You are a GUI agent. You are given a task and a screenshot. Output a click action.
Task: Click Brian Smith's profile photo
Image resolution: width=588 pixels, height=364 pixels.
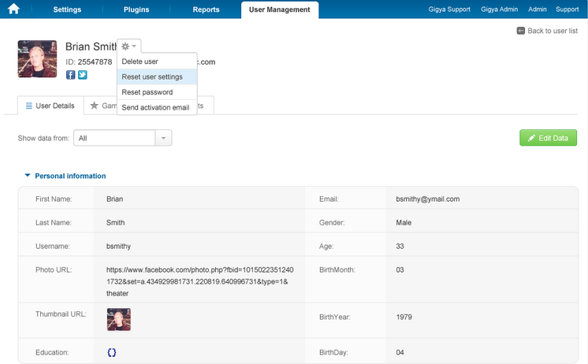pyautogui.click(x=37, y=59)
